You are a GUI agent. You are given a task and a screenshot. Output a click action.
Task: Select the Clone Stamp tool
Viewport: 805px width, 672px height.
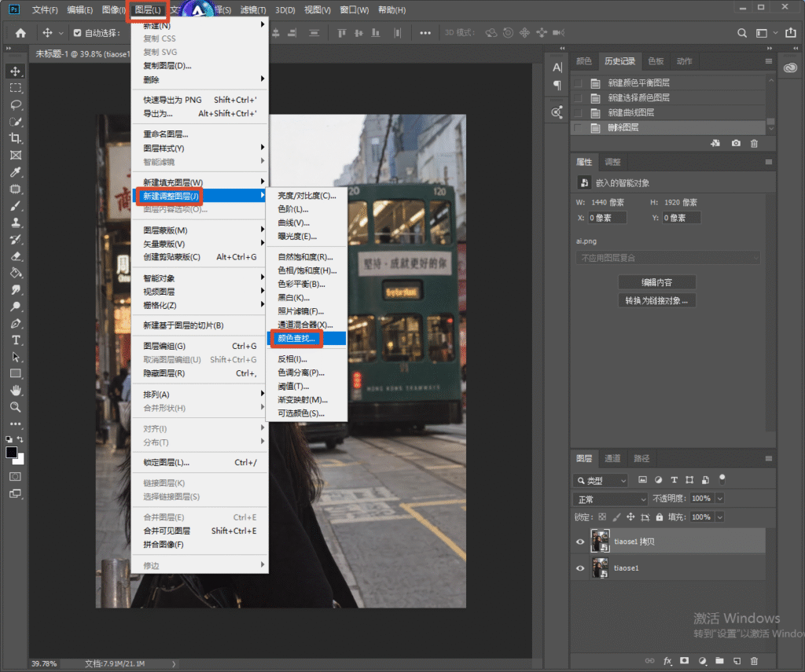point(16,222)
